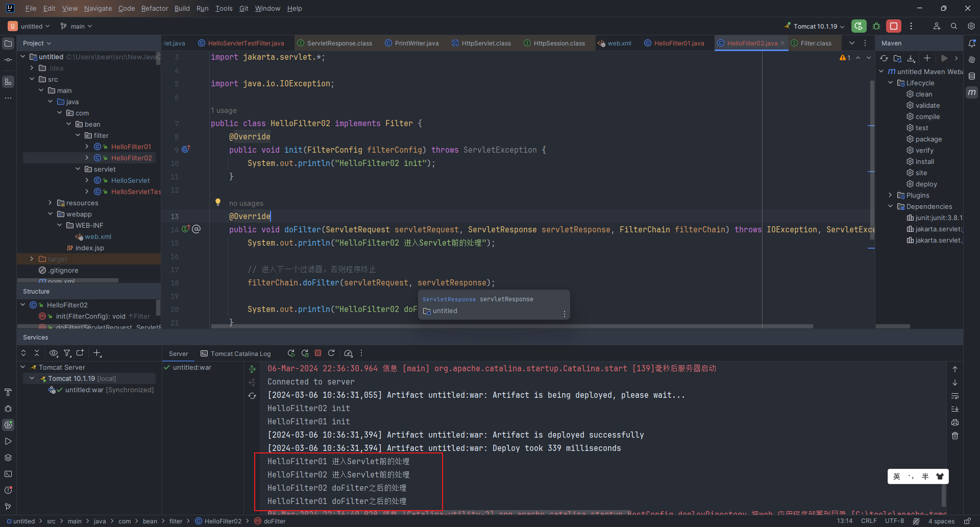Select the untitled:war deployment entry
Image resolution: width=980 pixels, height=527 pixels.
[192, 367]
